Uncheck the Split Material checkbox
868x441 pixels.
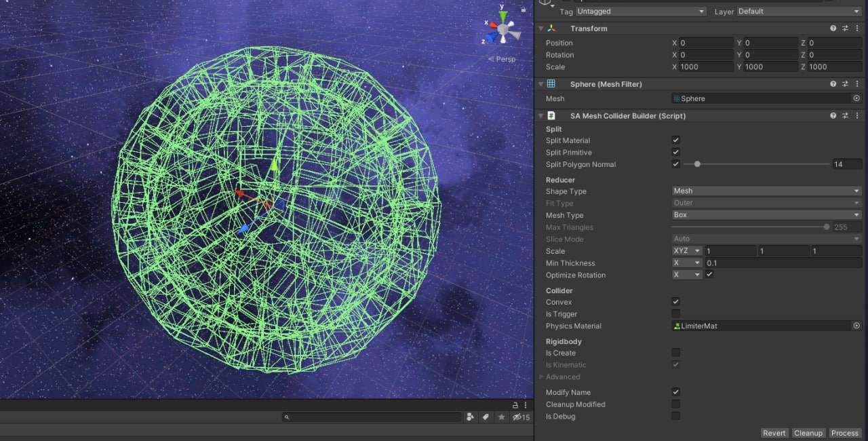click(x=675, y=140)
